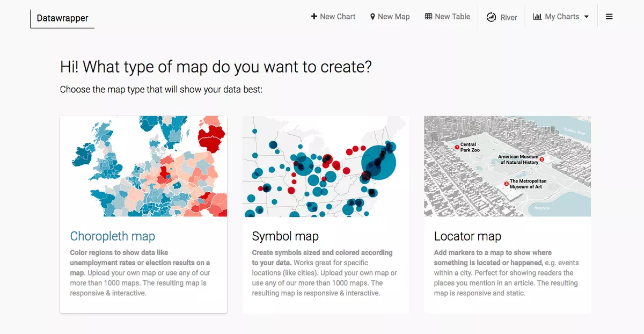Screen dimensions: 644x334
Task: Choose the Symbol map heading
Action: (x=286, y=236)
